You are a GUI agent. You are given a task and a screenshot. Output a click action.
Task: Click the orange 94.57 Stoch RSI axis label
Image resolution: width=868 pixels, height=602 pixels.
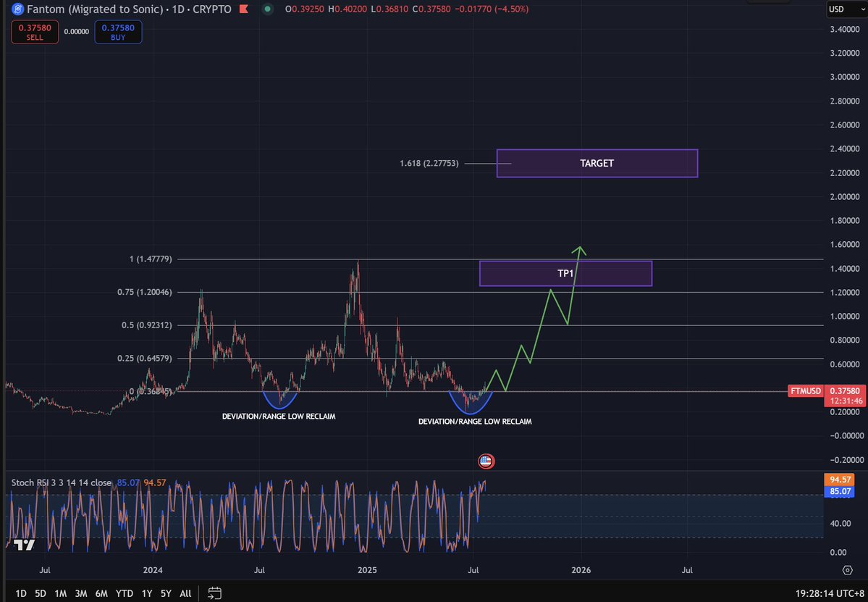click(840, 480)
